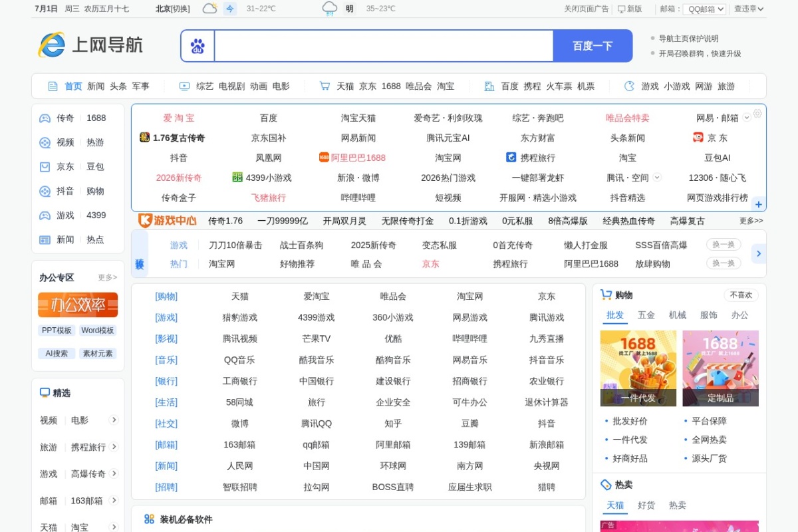Image resolution: width=798 pixels, height=532 pixels.
Task: Click the AI搜索 tag
Action: (x=57, y=353)
